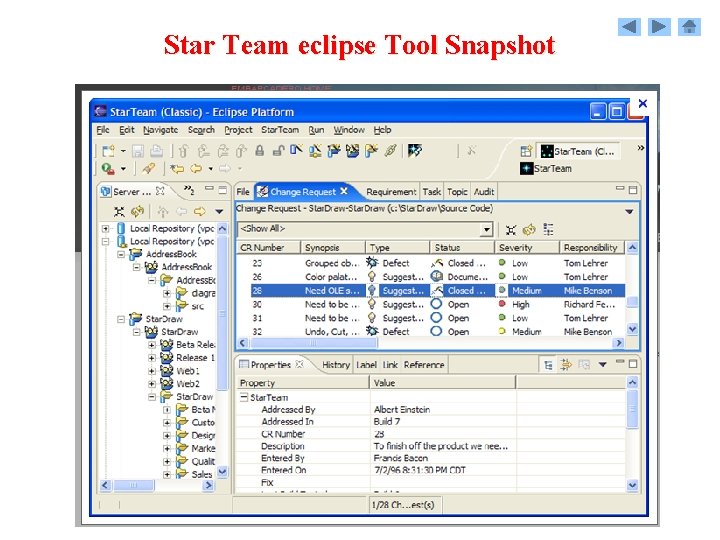Expand the Web1 view node
The width and height of the screenshot is (720, 540).
pyautogui.click(x=152, y=371)
